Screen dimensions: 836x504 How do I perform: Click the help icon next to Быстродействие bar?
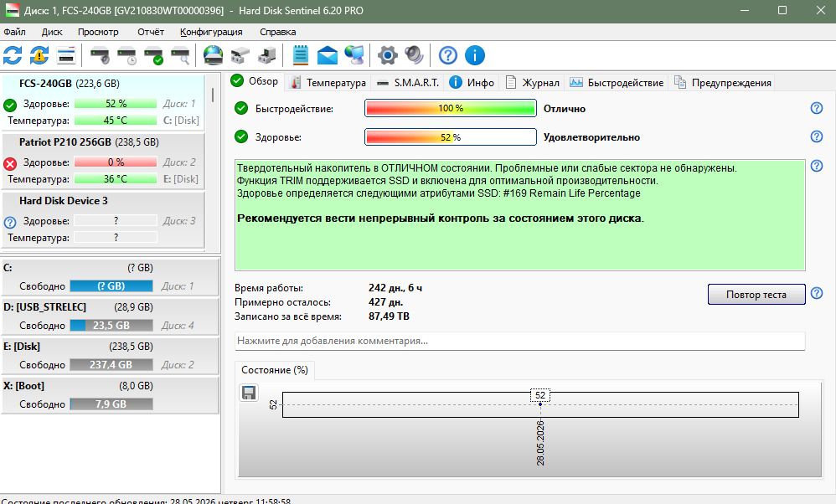coord(816,108)
